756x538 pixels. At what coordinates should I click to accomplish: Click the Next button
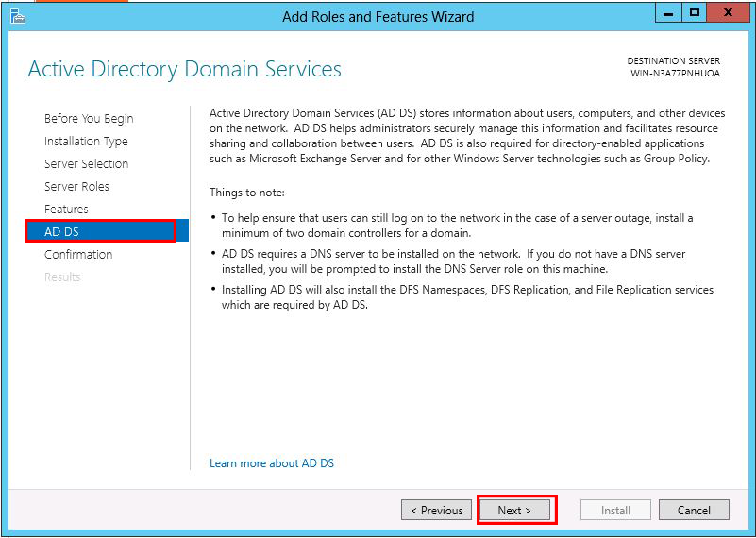click(x=514, y=510)
